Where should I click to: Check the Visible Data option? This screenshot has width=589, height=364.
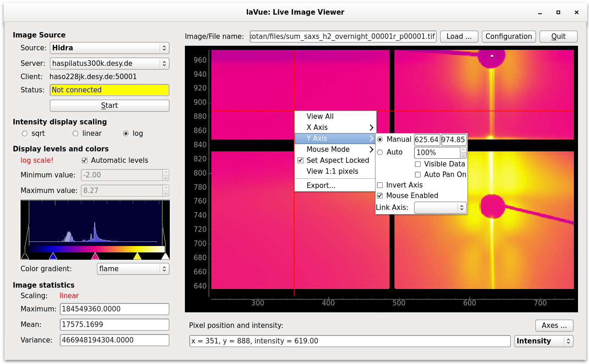tap(418, 164)
